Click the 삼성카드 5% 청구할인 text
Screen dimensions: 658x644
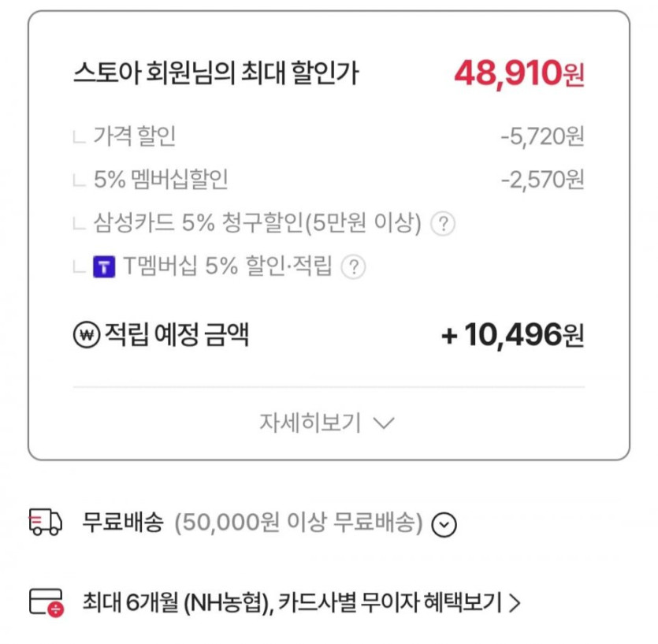(x=258, y=225)
